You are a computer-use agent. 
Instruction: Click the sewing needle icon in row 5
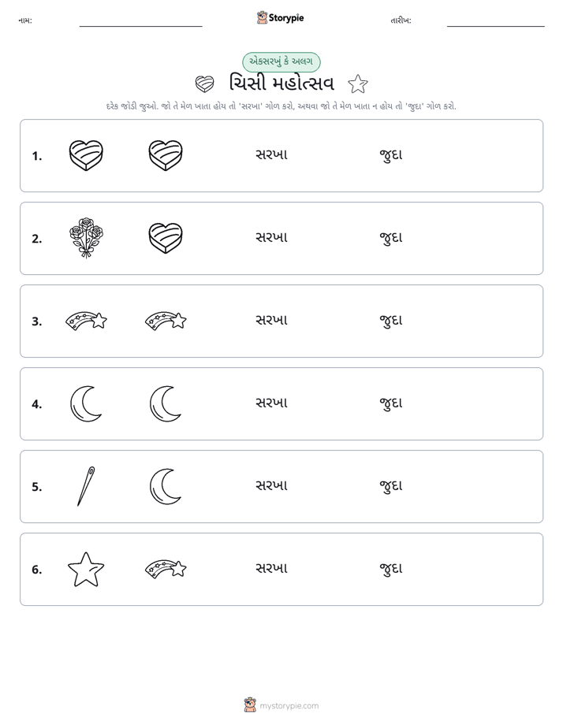pyautogui.click(x=86, y=486)
